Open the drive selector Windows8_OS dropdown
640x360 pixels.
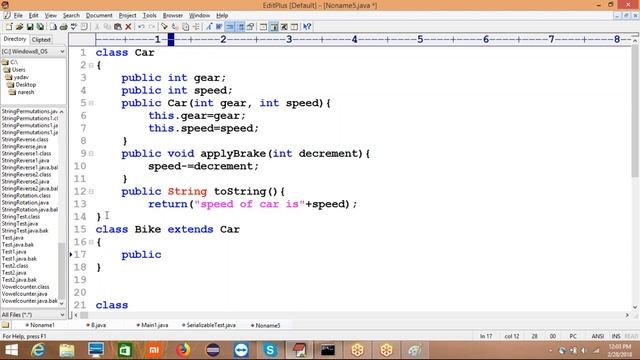(x=62, y=51)
